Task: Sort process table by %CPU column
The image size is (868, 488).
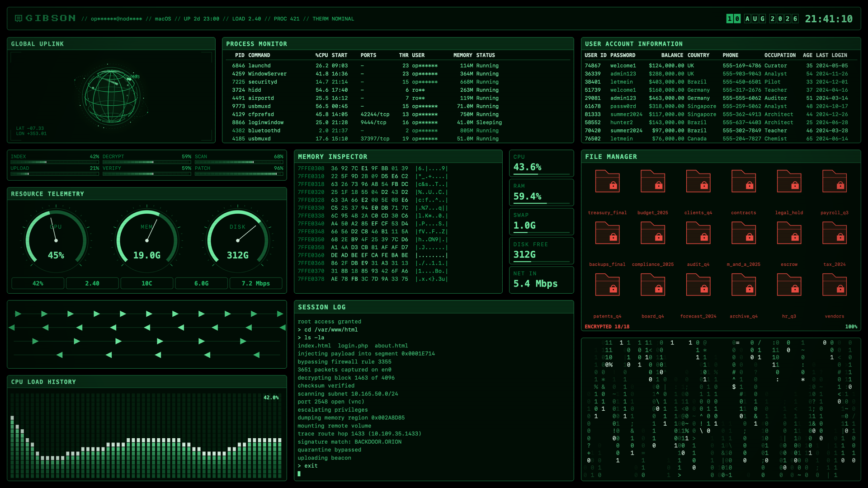Action: click(x=321, y=55)
